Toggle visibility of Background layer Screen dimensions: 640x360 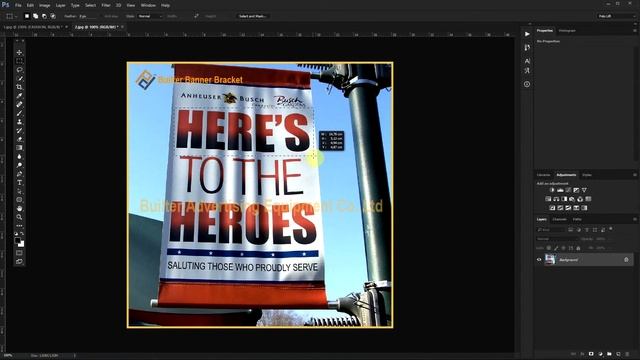click(539, 260)
